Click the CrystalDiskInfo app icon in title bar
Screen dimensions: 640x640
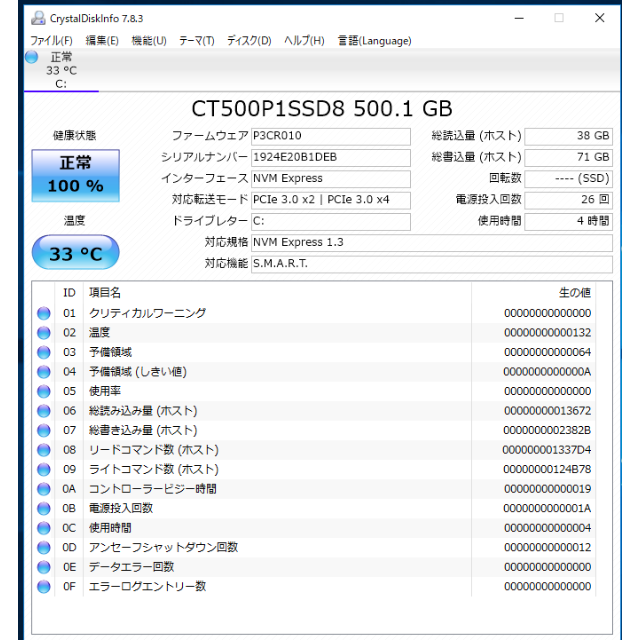click(x=38, y=18)
